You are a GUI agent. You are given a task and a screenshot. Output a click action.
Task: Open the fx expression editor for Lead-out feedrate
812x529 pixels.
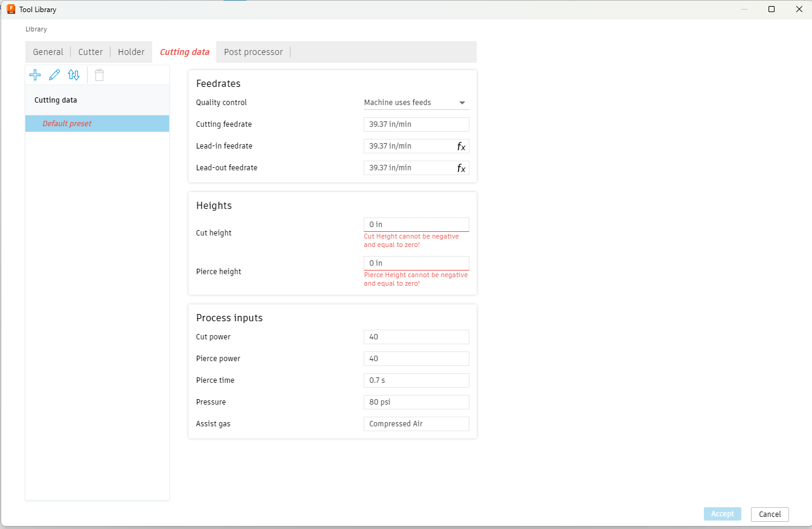[461, 167]
